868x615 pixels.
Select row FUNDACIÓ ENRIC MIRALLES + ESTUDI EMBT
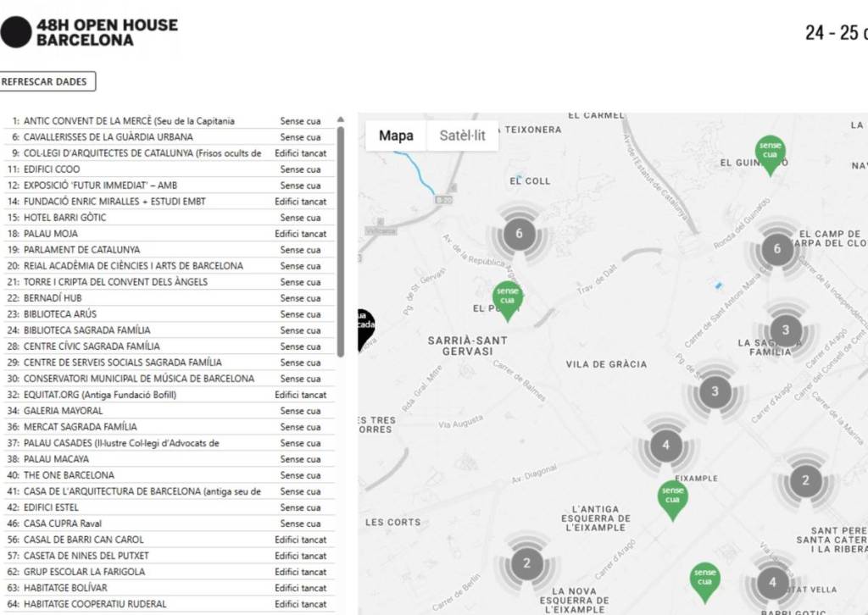170,202
